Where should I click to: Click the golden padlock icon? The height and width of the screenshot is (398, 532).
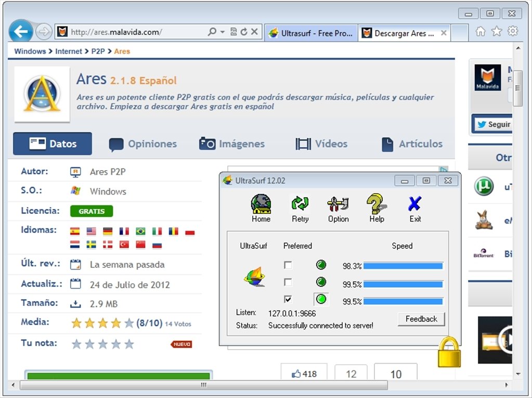coord(449,352)
